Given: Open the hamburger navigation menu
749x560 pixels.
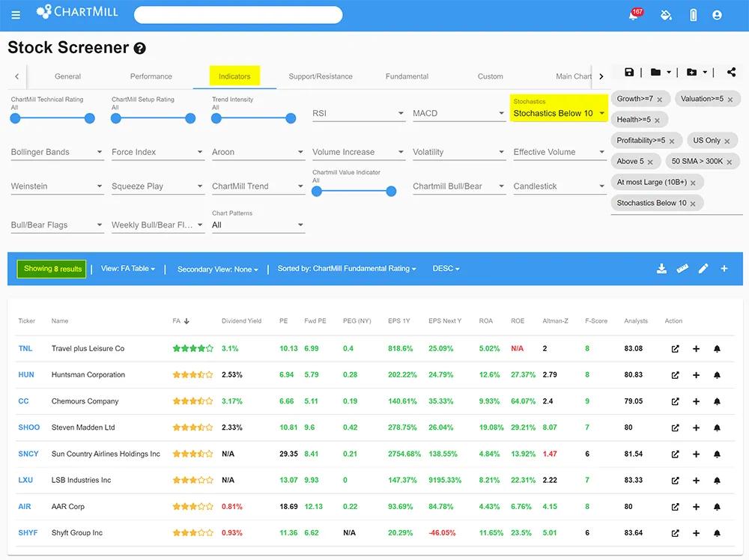Looking at the screenshot, I should 16,15.
